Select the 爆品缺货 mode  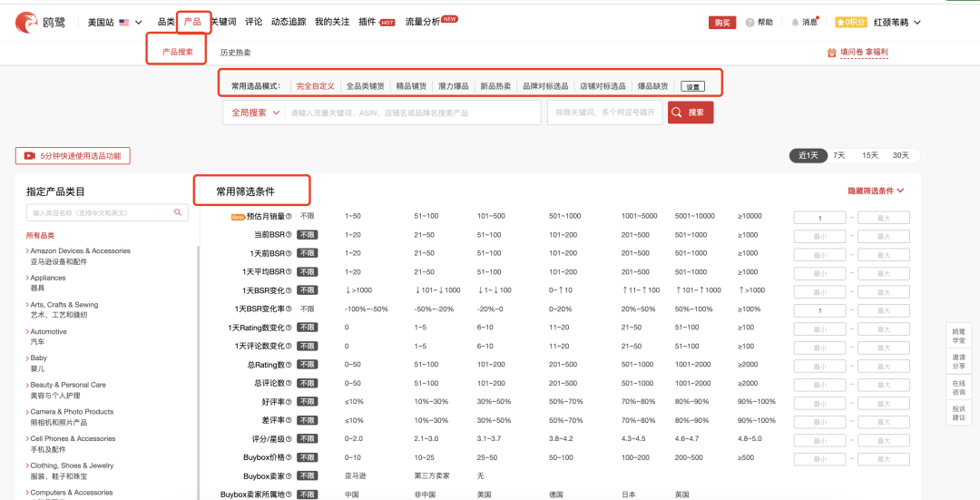point(652,86)
